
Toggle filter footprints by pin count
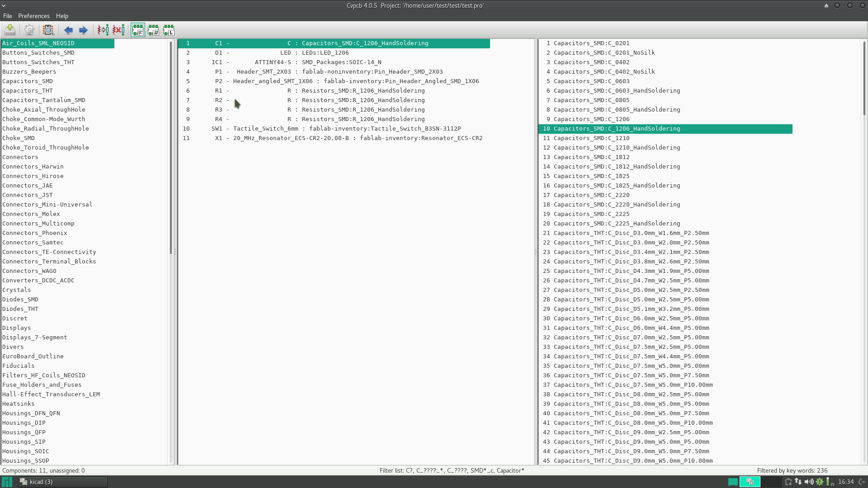tap(153, 30)
